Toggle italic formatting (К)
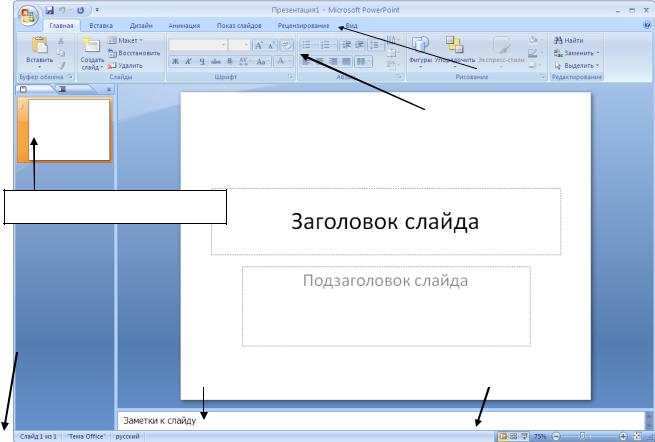The width and height of the screenshot is (655, 442). [x=187, y=61]
